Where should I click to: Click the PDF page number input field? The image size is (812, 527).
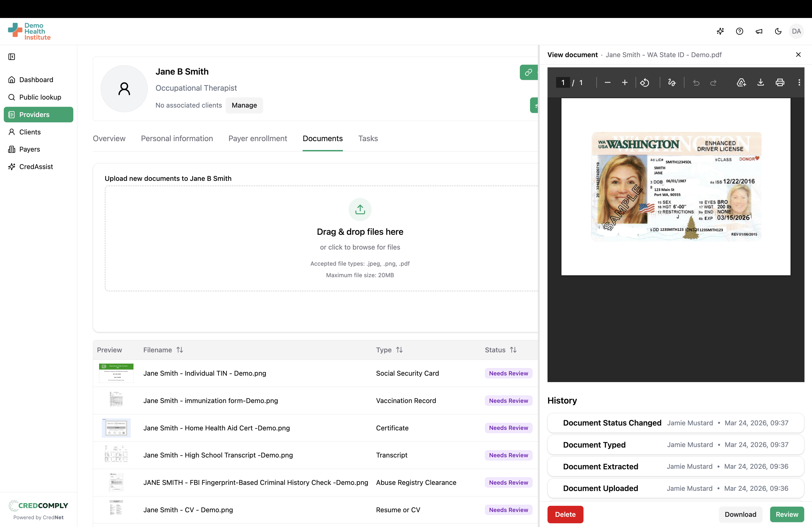pyautogui.click(x=563, y=82)
